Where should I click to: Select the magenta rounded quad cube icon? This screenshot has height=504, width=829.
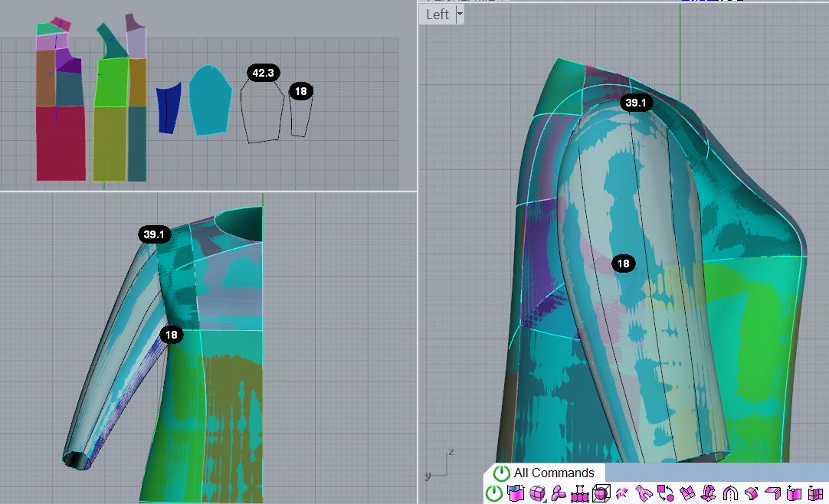click(x=537, y=493)
